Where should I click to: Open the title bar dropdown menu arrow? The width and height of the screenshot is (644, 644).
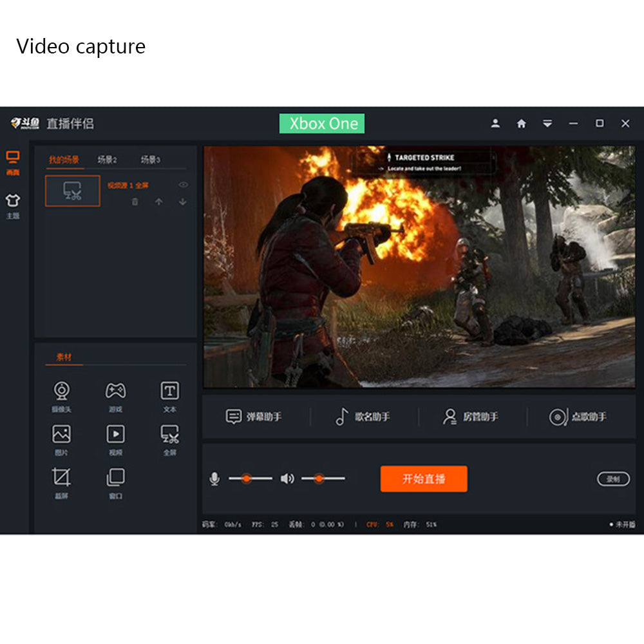pos(547,124)
